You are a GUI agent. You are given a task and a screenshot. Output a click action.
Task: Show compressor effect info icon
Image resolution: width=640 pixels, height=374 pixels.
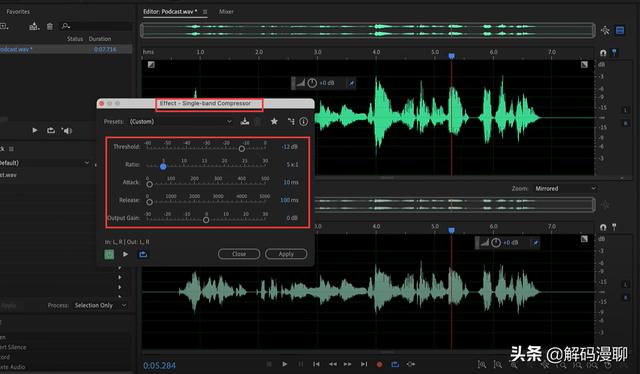click(304, 121)
